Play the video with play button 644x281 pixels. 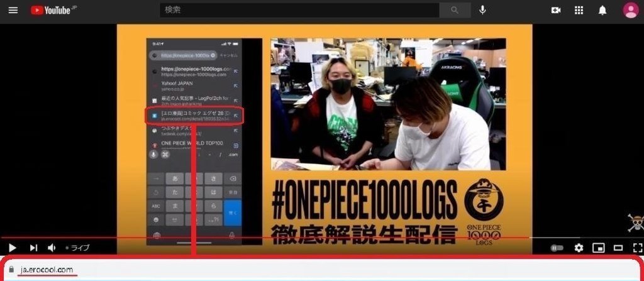coord(13,248)
